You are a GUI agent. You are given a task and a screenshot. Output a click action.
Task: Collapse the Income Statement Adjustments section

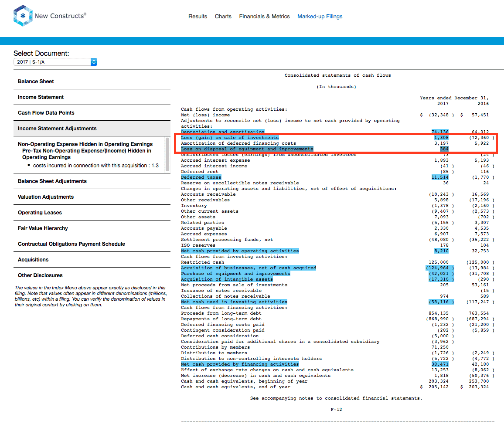(92, 129)
